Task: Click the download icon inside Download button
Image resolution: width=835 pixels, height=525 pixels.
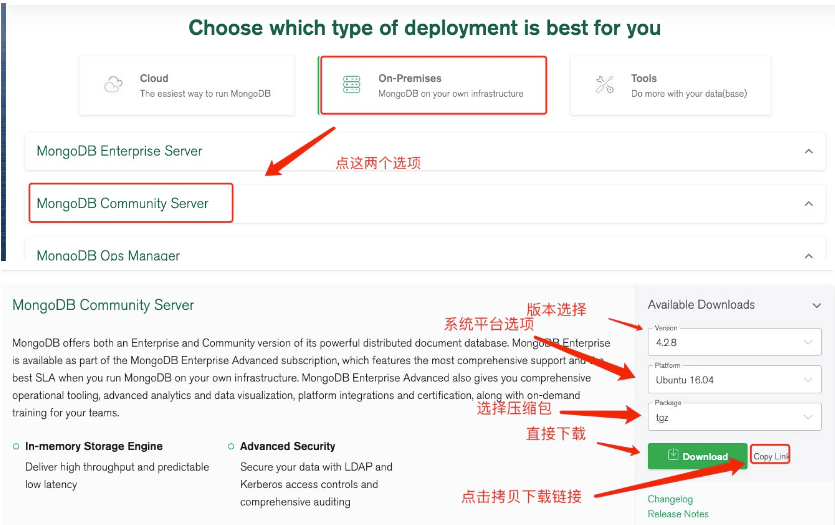Action: [x=673, y=455]
